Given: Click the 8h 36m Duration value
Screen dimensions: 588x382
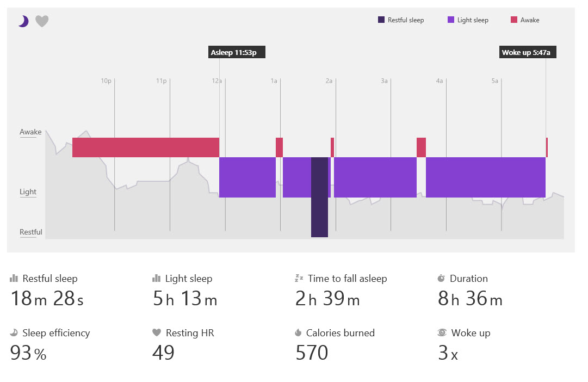Looking at the screenshot, I should [470, 299].
